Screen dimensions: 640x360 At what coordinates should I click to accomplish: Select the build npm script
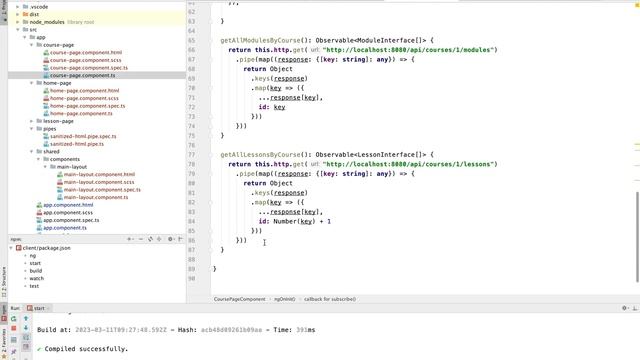point(36,271)
